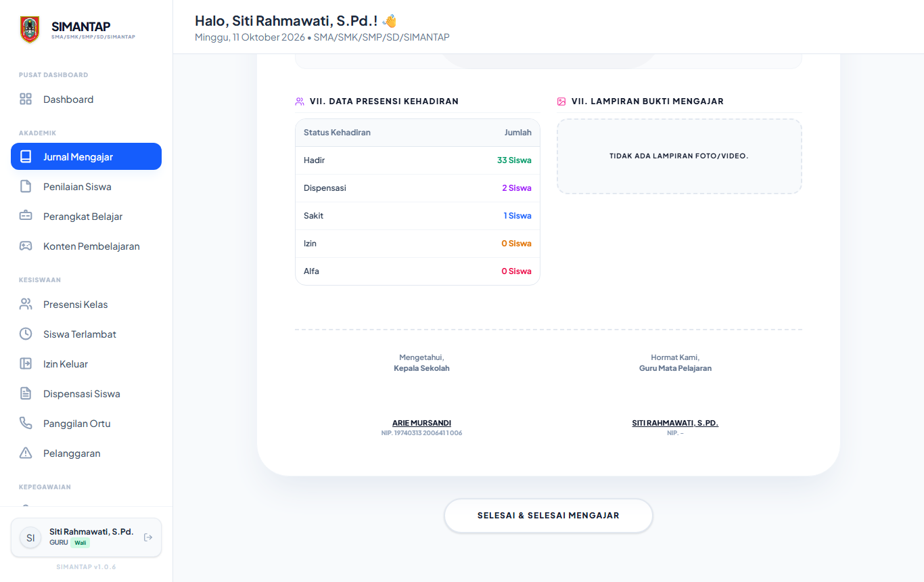924x582 pixels.
Task: Click the empty lampiran foto/video box
Action: tap(679, 156)
